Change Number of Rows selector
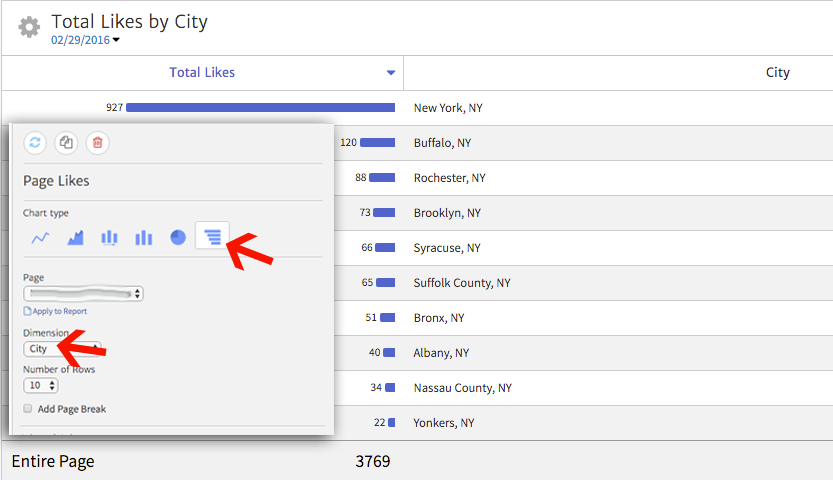The height and width of the screenshot is (480, 833). click(x=41, y=385)
